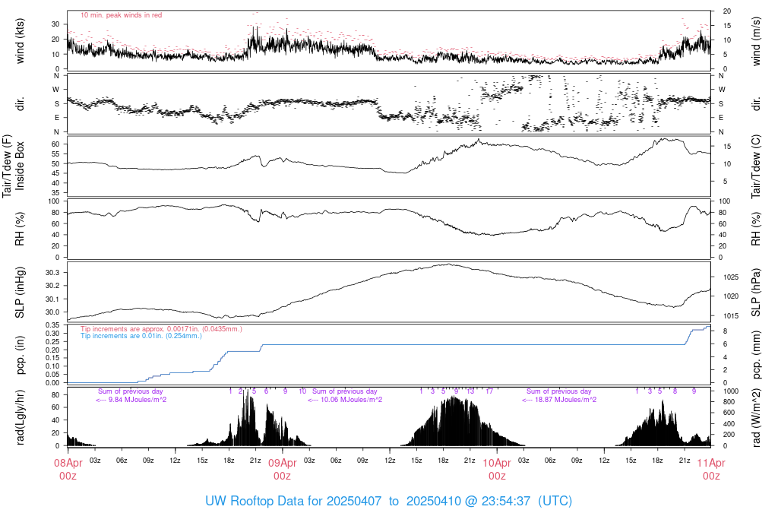Image resolution: width=778 pixels, height=532 pixels.
Task: Click the '0.05' precipitation tick label
Action: 52,375
